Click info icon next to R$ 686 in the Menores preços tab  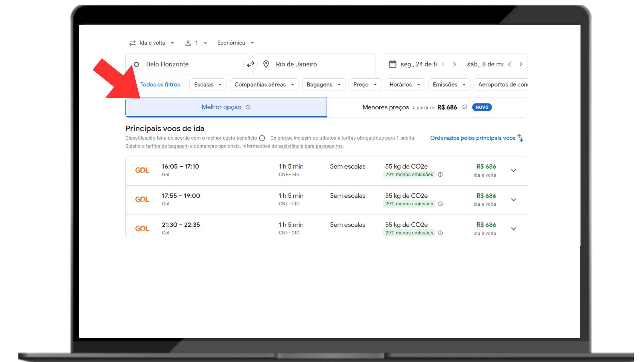(x=464, y=107)
